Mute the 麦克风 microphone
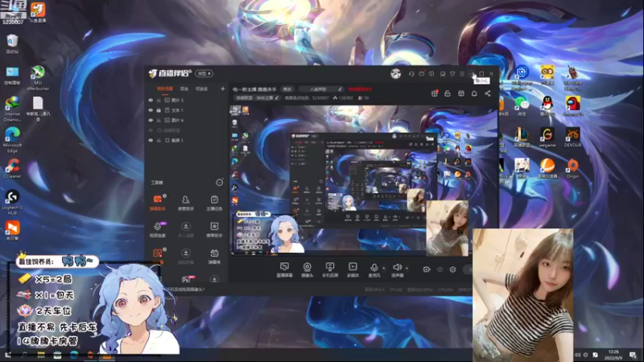The height and width of the screenshot is (362, 644). click(x=374, y=269)
